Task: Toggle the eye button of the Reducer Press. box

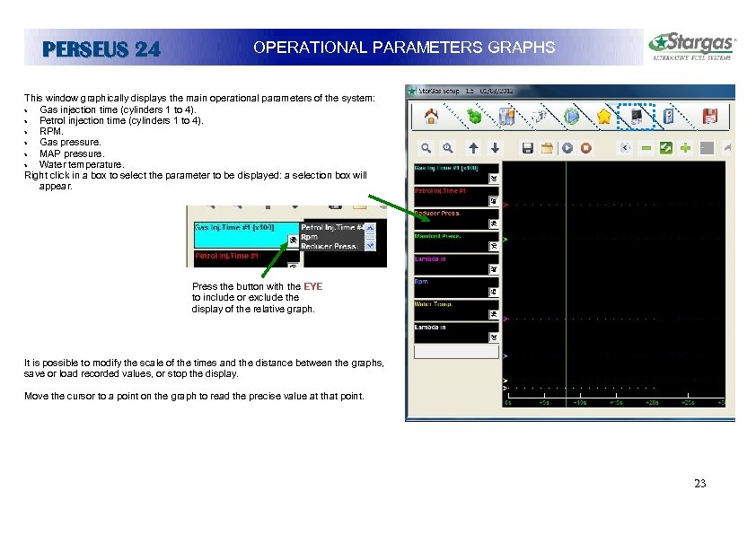Action: 493,223
